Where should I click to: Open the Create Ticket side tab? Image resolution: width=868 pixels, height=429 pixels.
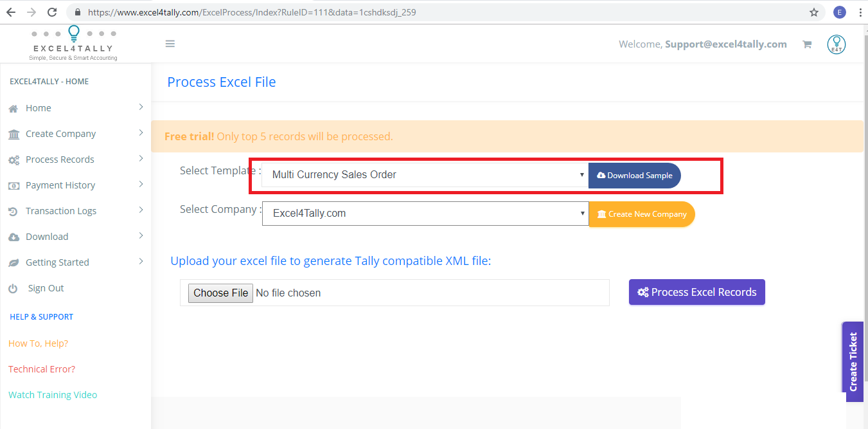coord(853,361)
